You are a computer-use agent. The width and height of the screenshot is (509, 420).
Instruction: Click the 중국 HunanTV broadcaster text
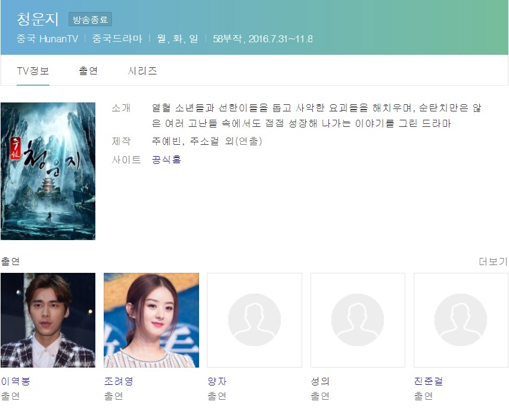48,39
